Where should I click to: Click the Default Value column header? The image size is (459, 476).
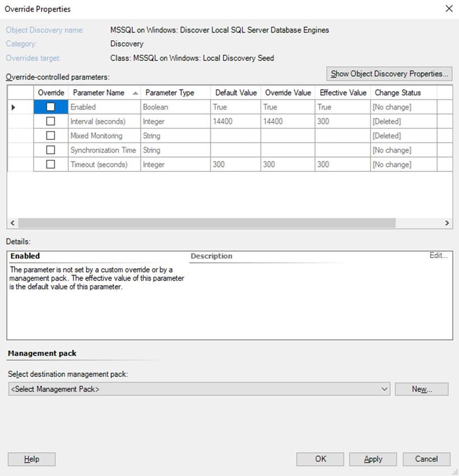pos(236,92)
